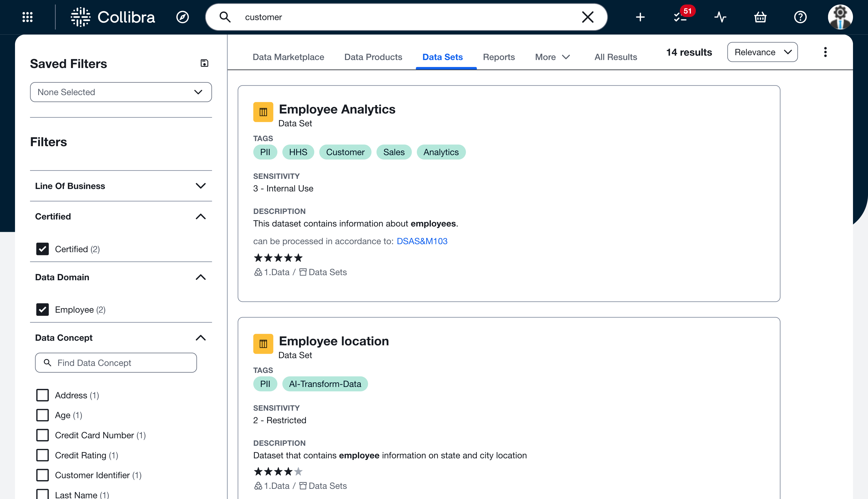Uncheck the Certified filter checkbox
This screenshot has height=499, width=868.
pyautogui.click(x=43, y=249)
